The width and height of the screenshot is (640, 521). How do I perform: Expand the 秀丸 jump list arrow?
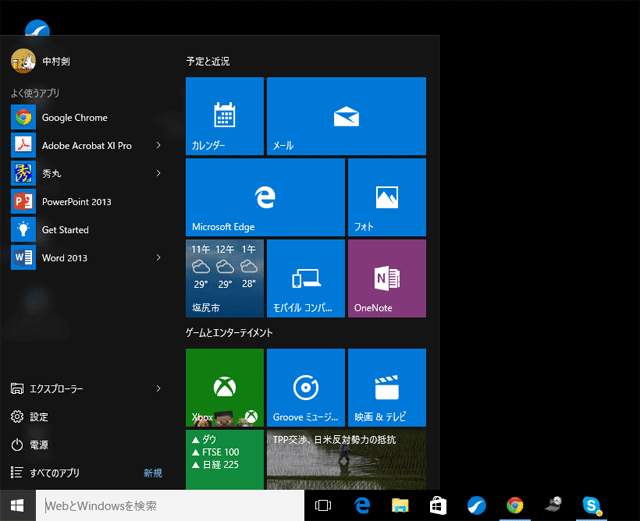(x=158, y=173)
